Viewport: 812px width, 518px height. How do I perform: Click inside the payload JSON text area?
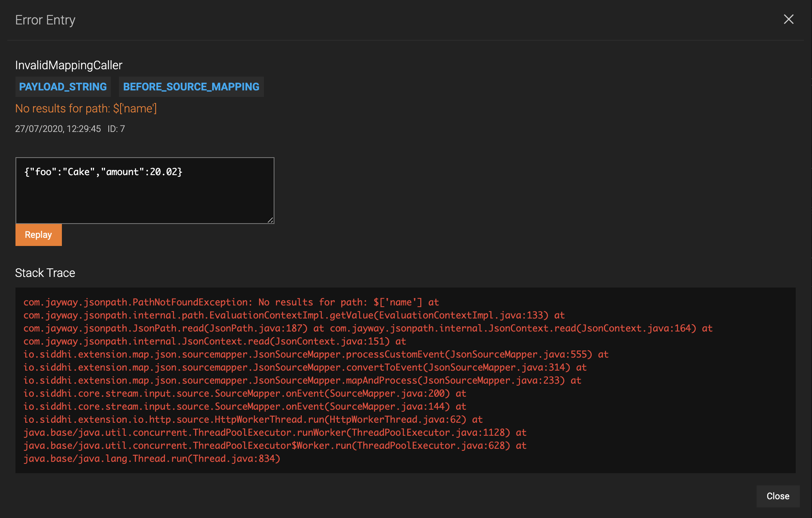[x=145, y=191]
